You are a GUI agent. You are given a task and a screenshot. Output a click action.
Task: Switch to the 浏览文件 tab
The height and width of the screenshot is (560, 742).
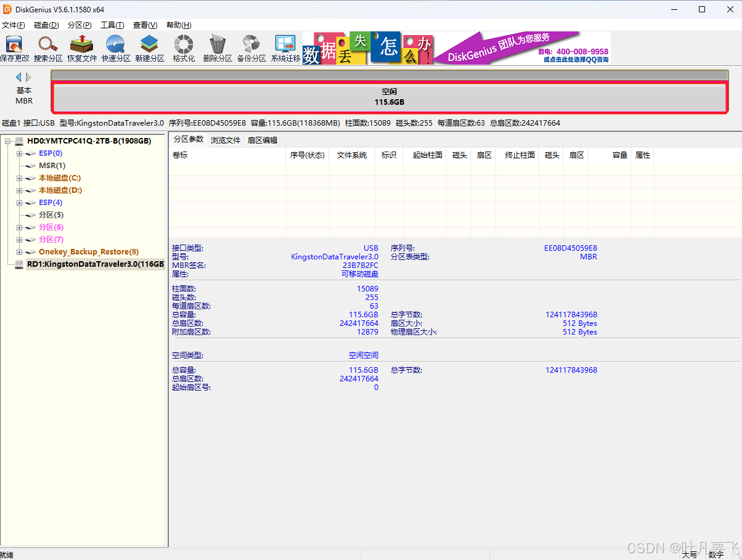point(226,140)
